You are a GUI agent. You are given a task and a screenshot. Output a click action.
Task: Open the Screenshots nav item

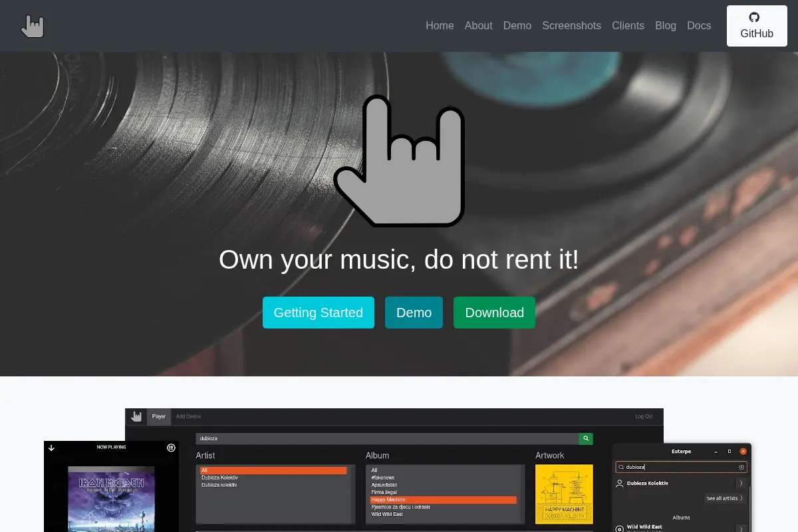tap(571, 26)
